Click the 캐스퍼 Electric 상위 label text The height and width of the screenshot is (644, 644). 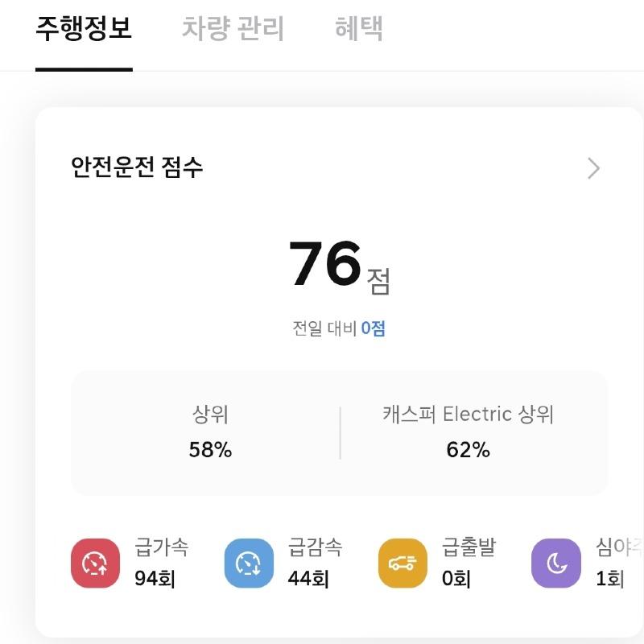click(x=469, y=414)
